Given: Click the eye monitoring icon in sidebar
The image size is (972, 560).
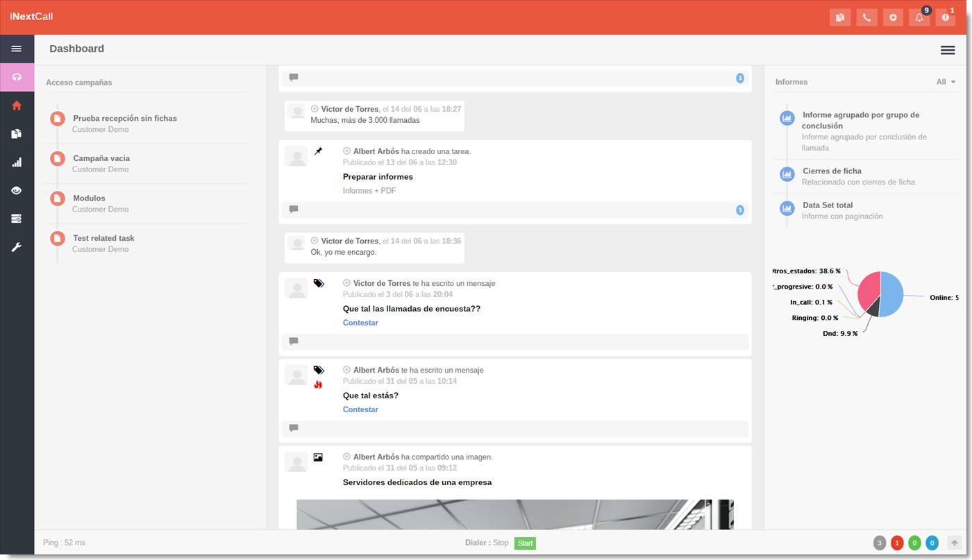Looking at the screenshot, I should tap(17, 191).
